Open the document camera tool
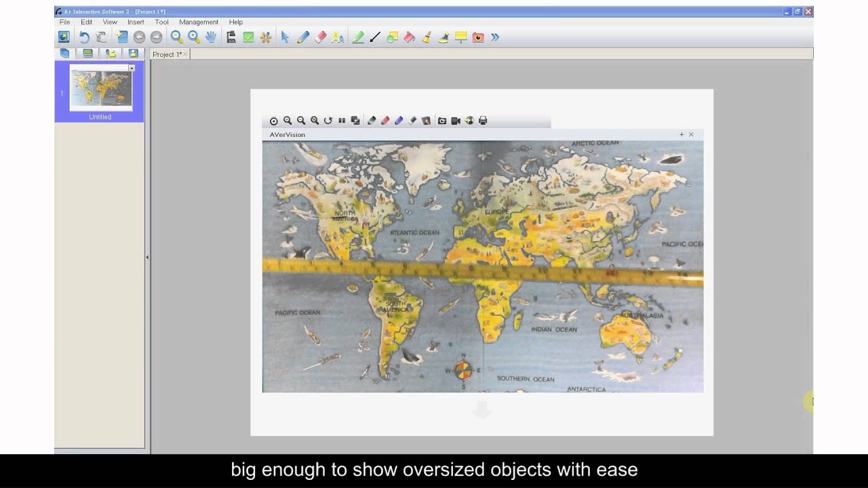868x488 pixels. coord(231,37)
